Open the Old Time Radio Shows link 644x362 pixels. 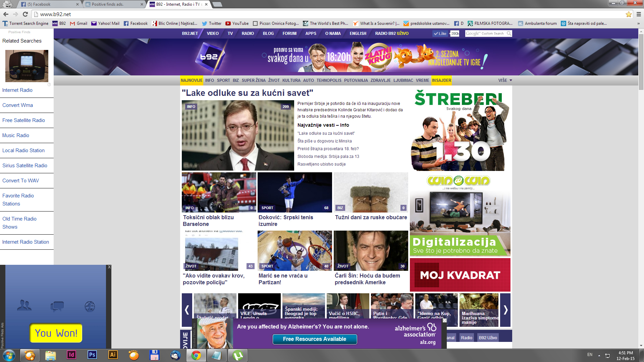(19, 223)
